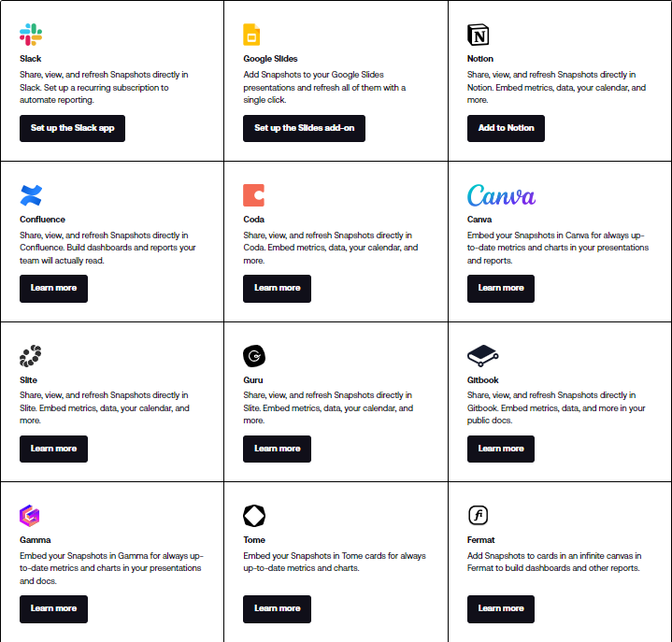
Task: Click the Slack logo icon
Action: 31,36
